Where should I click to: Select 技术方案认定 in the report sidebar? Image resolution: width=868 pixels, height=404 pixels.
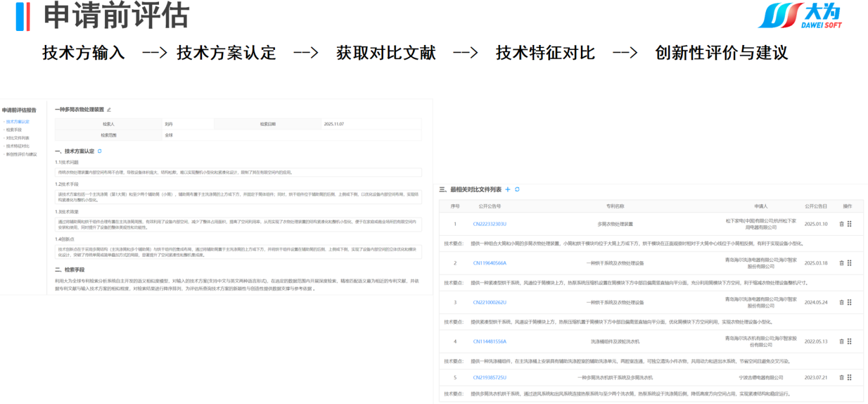point(18,122)
